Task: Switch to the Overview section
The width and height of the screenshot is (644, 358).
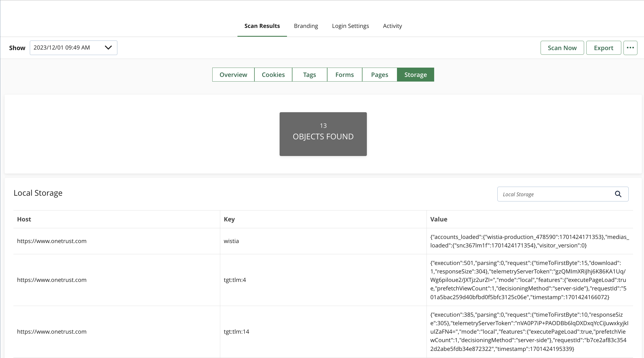Action: pos(233,74)
